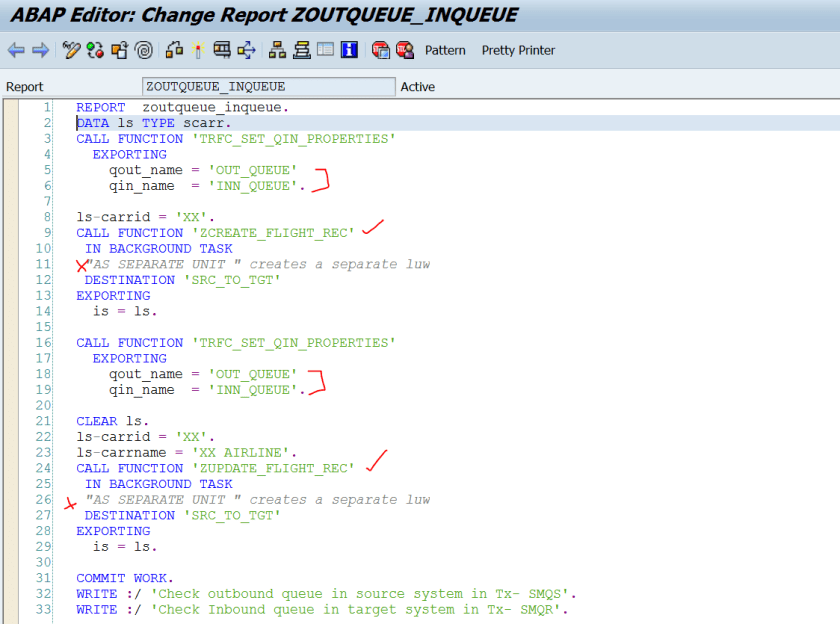The image size is (840, 624).
Task: Toggle Display/Change mode pencil icon
Action: coord(71,50)
